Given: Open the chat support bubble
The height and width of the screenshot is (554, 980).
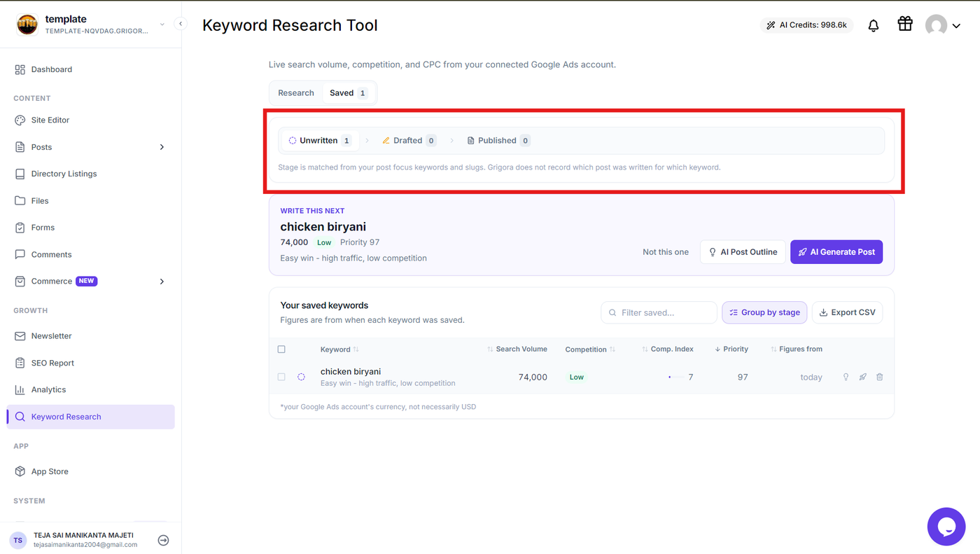Looking at the screenshot, I should click(946, 527).
